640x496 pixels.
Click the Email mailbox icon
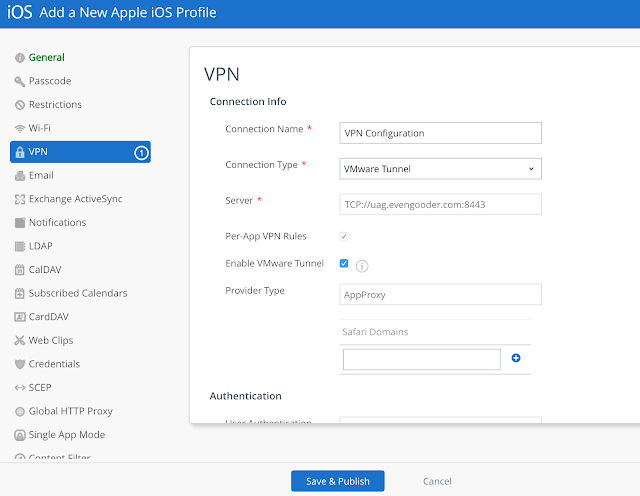pyautogui.click(x=20, y=176)
